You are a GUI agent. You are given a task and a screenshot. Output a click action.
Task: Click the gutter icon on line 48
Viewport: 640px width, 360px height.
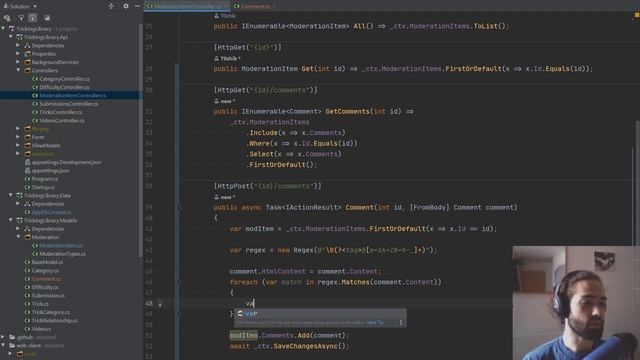click(160, 303)
